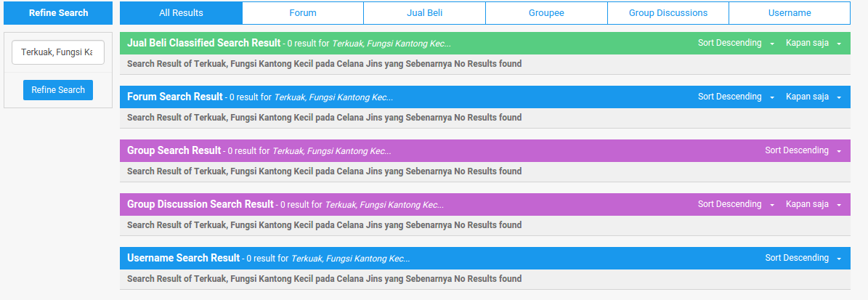Click the Group Discussion Search Result heading
The width and height of the screenshot is (868, 300).
pyautogui.click(x=200, y=204)
